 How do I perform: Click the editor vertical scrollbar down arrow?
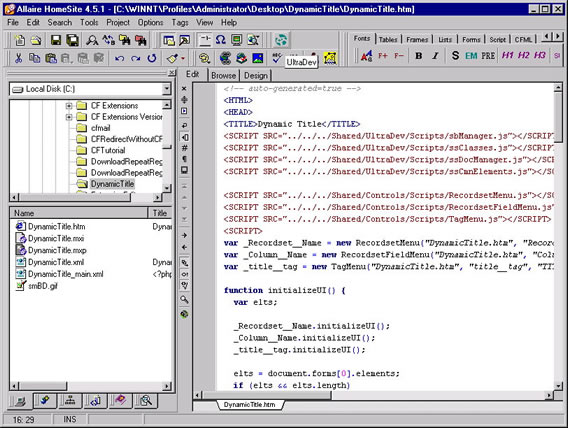(x=559, y=386)
